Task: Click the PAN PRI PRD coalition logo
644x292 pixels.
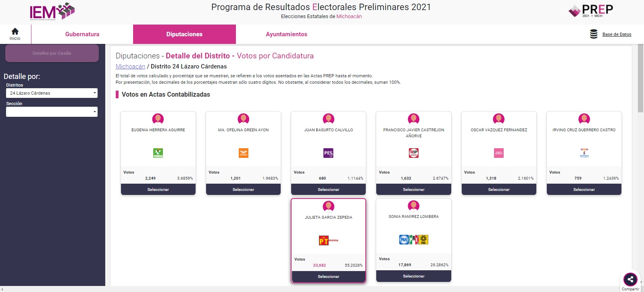Action: [414, 240]
